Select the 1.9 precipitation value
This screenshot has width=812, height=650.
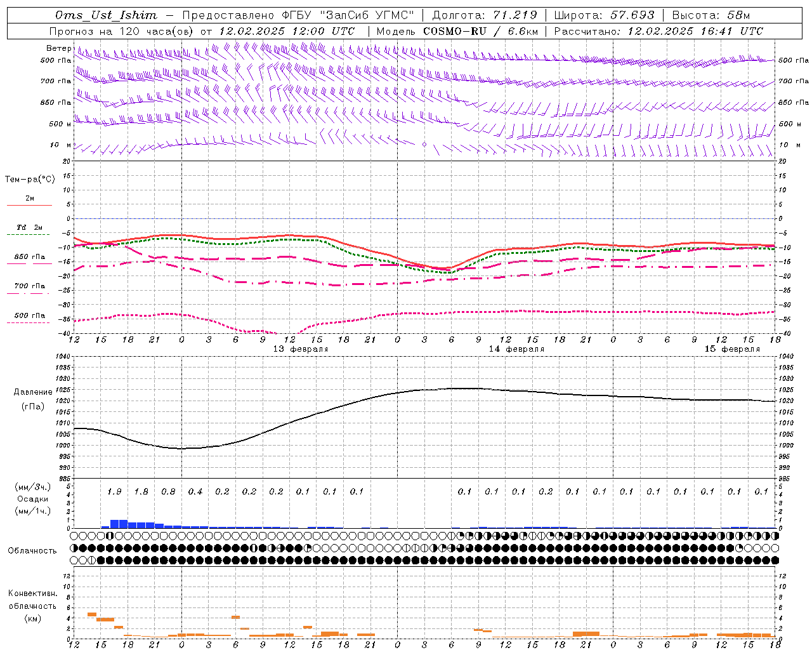coord(114,491)
